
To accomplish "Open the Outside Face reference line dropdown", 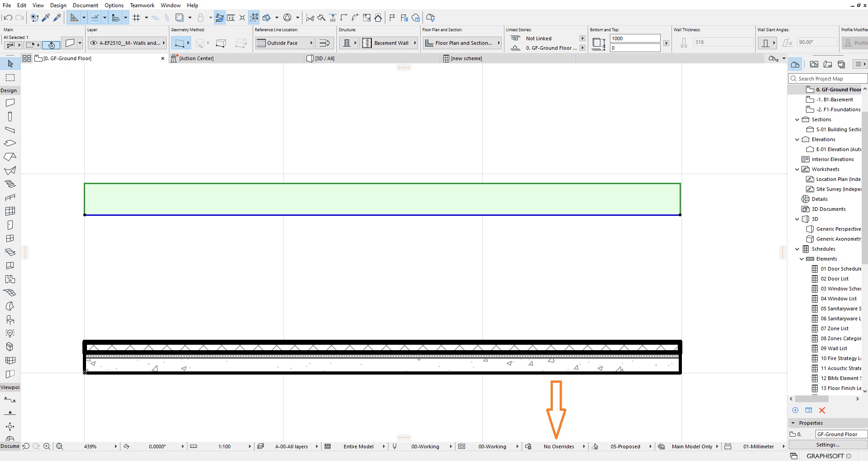I will point(311,43).
